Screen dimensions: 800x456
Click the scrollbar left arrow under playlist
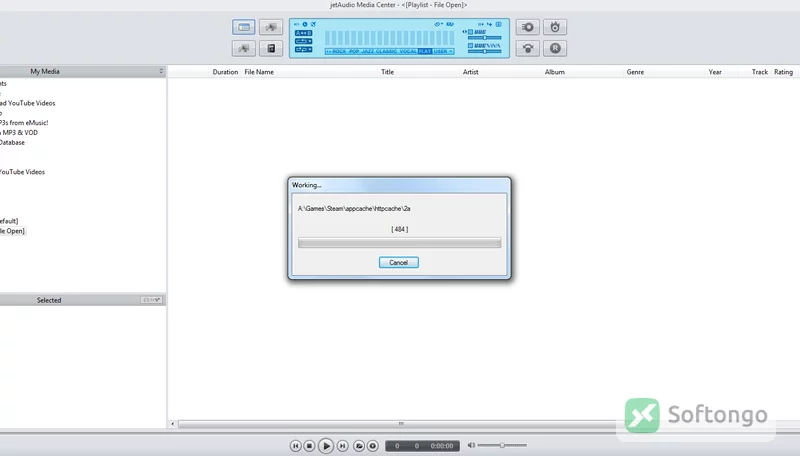pyautogui.click(x=172, y=424)
